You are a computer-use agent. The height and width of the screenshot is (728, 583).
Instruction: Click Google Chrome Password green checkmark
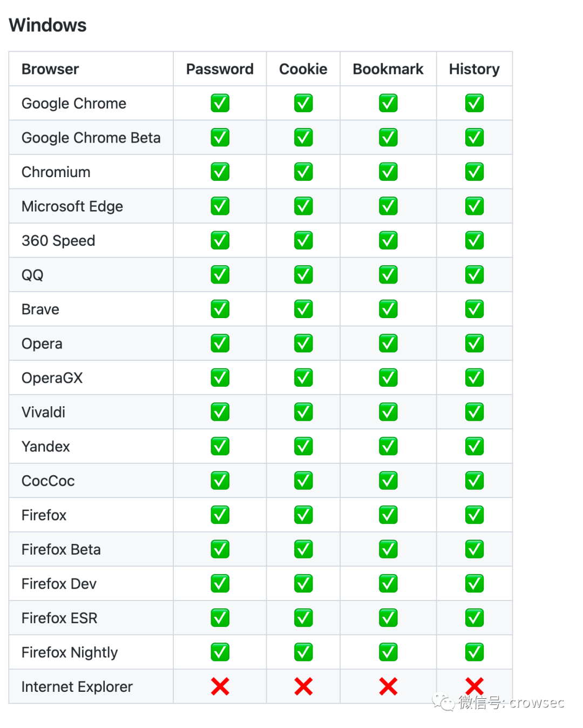point(220,103)
